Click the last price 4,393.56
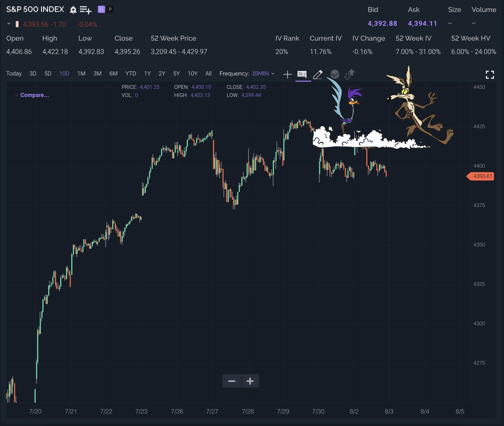The image size is (504, 426). point(36,24)
